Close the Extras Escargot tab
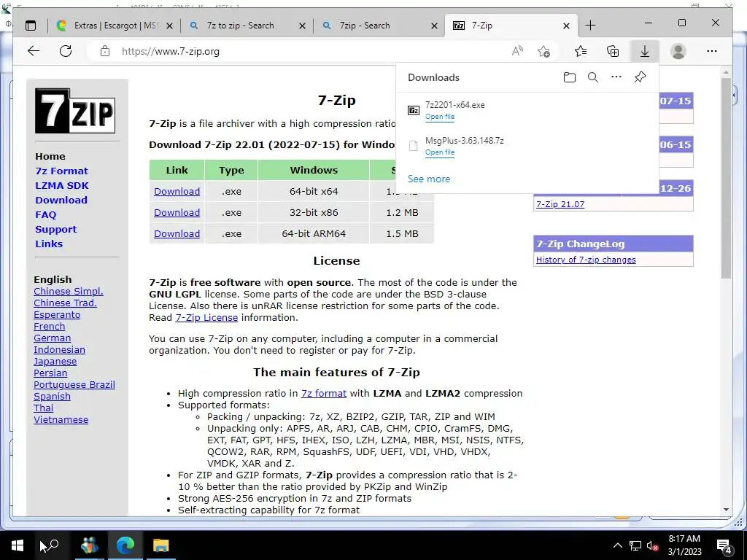This screenshot has height=560, width=747. 169,26
